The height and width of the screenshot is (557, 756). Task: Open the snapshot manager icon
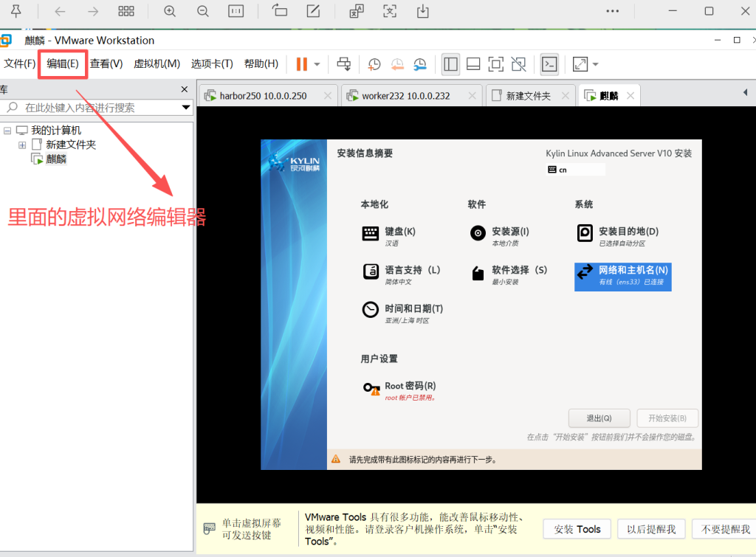420,64
